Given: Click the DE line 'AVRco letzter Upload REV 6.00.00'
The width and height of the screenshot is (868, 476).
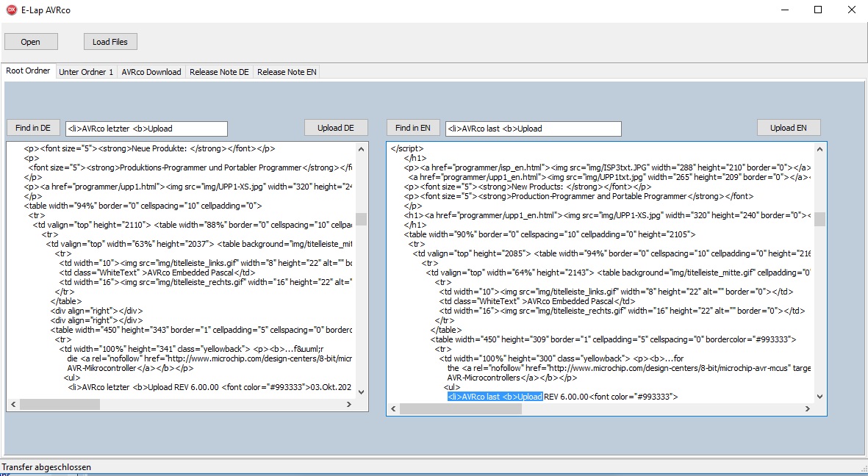Looking at the screenshot, I should coord(209,387).
